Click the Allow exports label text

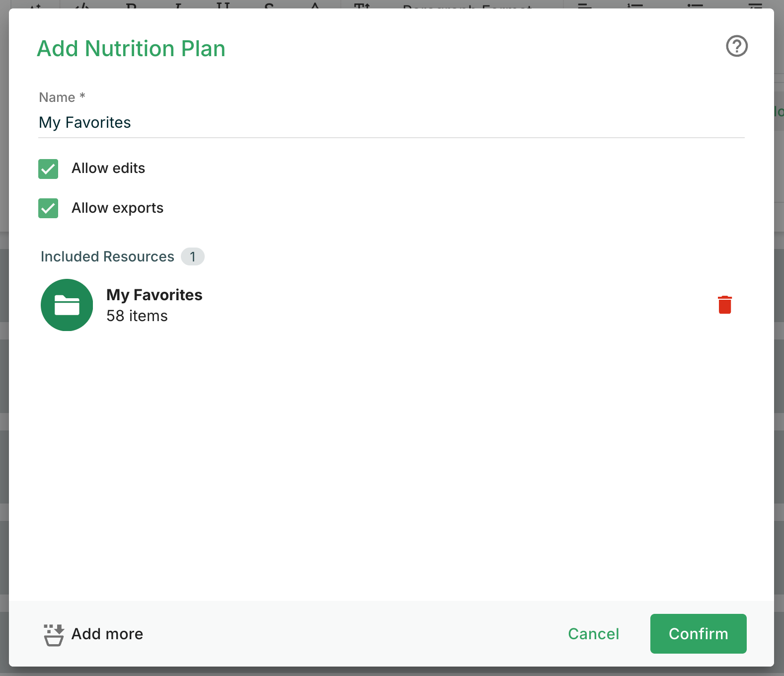pos(117,208)
